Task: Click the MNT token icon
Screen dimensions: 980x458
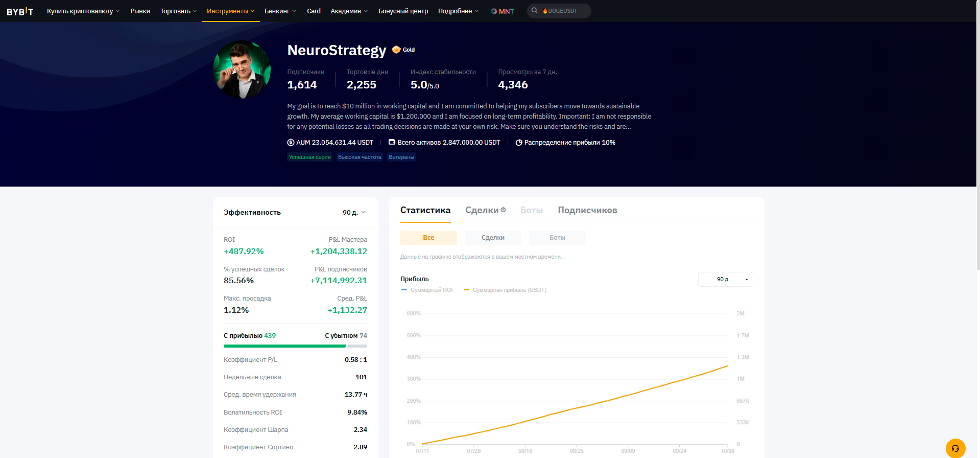Action: (494, 11)
